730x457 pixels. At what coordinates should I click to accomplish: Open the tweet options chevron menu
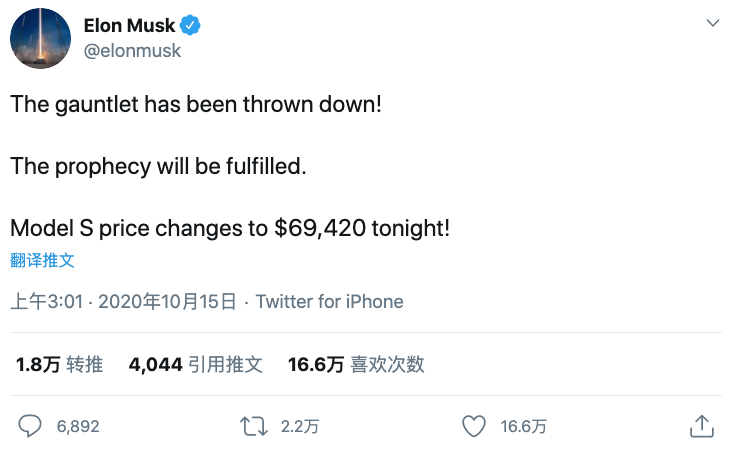coord(712,23)
